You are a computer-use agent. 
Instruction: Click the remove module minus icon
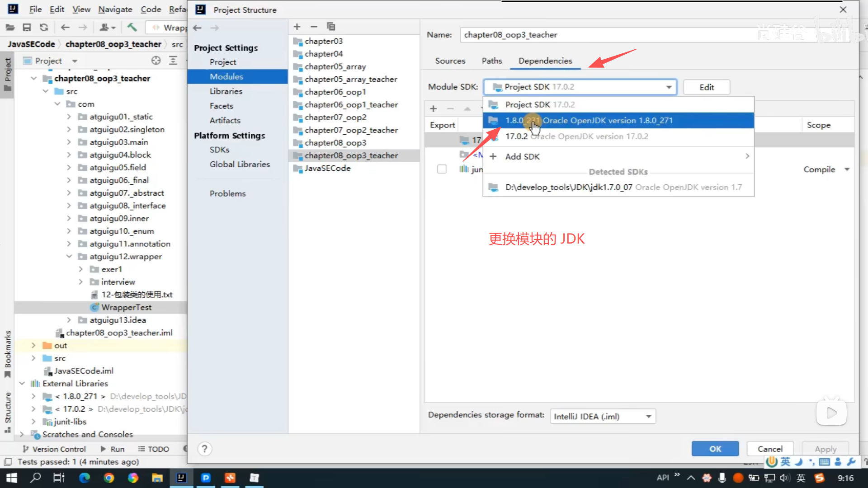coord(314,27)
